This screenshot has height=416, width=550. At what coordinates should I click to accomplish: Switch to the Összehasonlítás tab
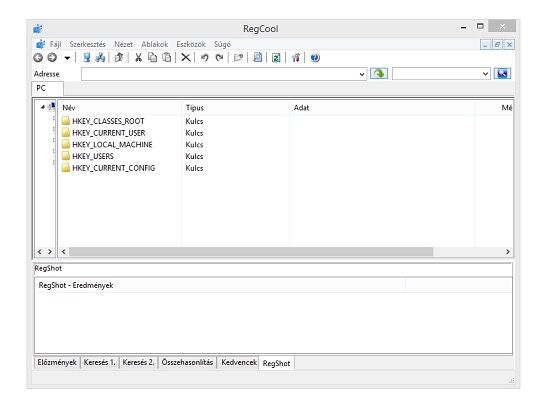coord(187,362)
